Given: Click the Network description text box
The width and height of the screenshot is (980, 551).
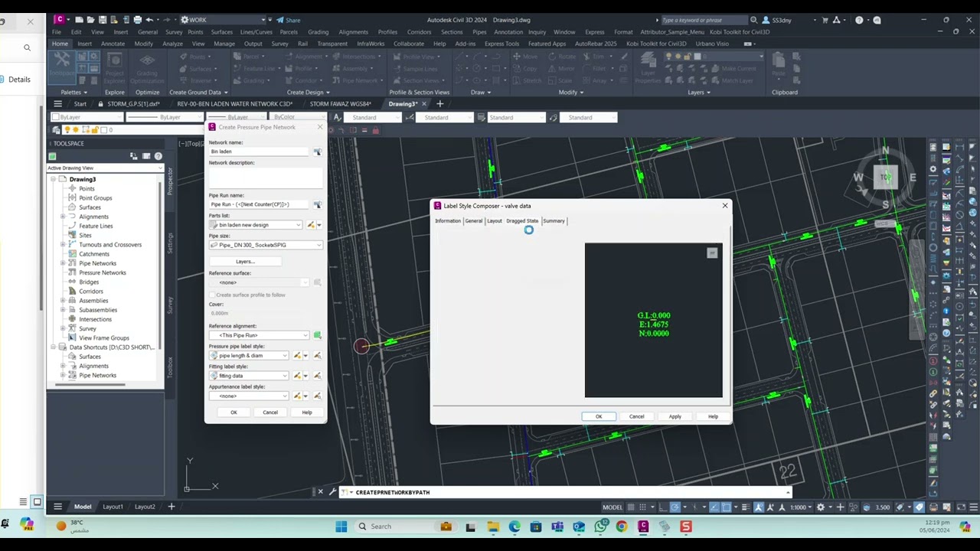Looking at the screenshot, I should (x=266, y=178).
